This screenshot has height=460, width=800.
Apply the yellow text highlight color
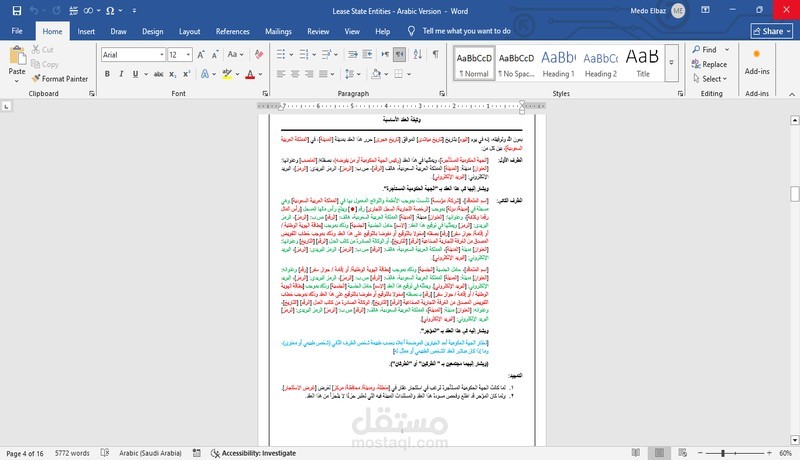point(227,74)
